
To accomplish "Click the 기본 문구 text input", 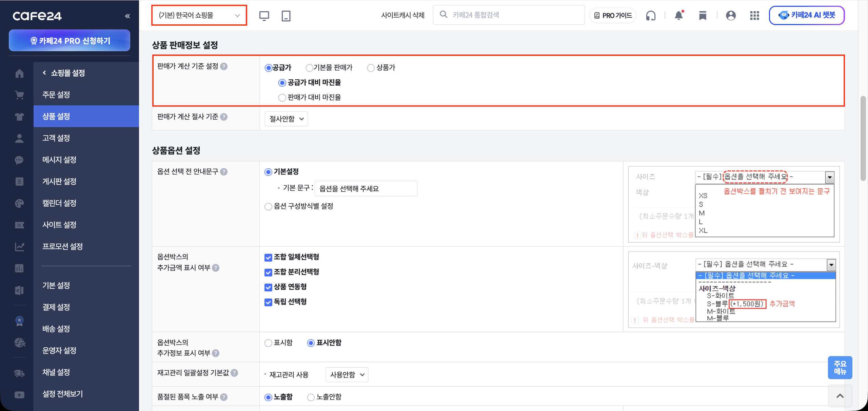I will click(366, 189).
